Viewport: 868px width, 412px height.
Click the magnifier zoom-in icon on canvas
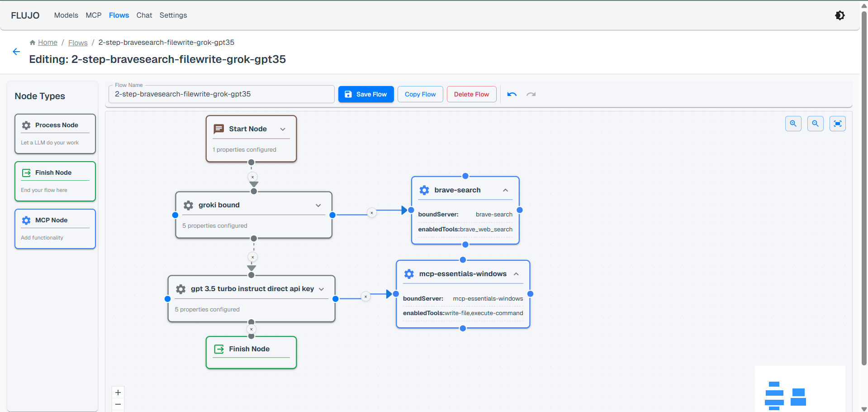pyautogui.click(x=793, y=124)
